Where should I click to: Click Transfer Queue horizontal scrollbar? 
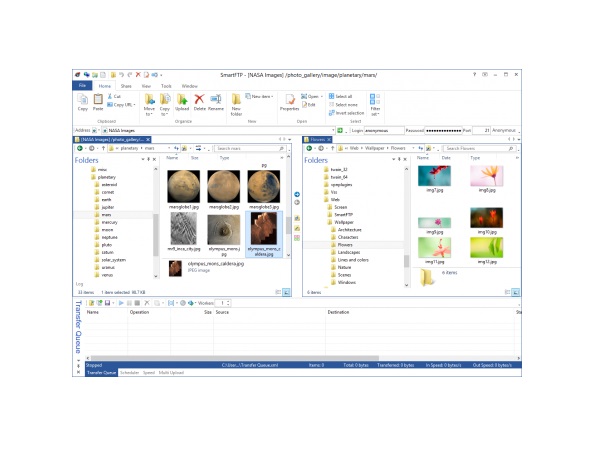tap(233, 358)
